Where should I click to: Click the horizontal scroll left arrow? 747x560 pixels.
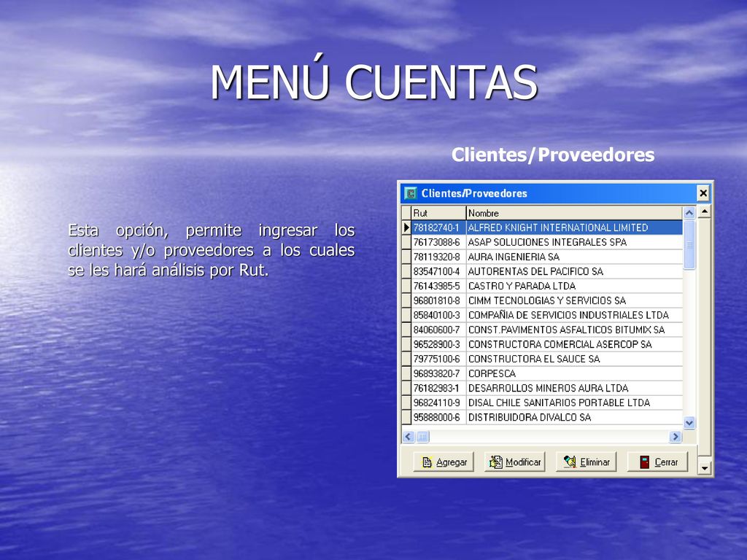pyautogui.click(x=409, y=436)
